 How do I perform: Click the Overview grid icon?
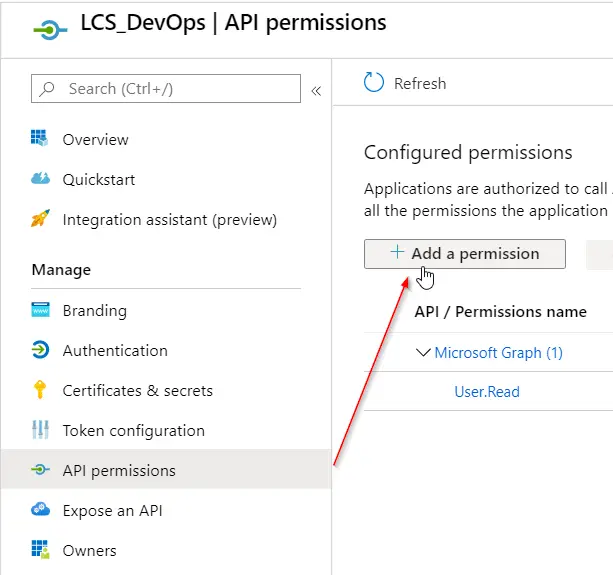(x=40, y=138)
